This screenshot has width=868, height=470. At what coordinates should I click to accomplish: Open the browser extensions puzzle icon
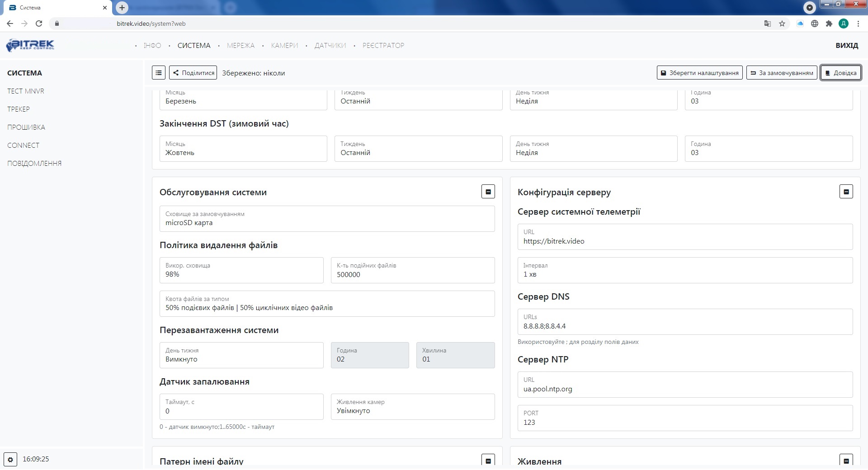(x=829, y=23)
